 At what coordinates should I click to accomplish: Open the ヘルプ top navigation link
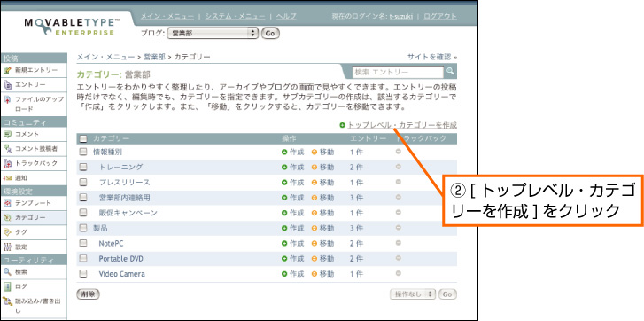(x=286, y=17)
